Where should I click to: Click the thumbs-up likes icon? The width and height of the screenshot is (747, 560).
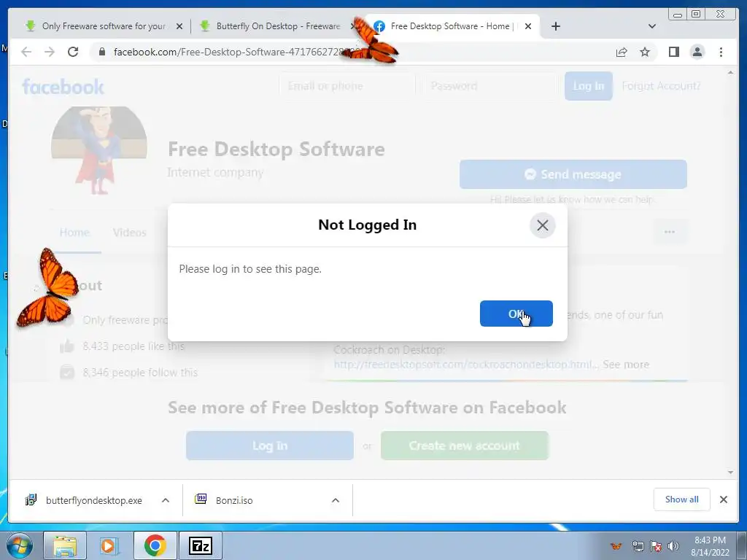(x=67, y=346)
